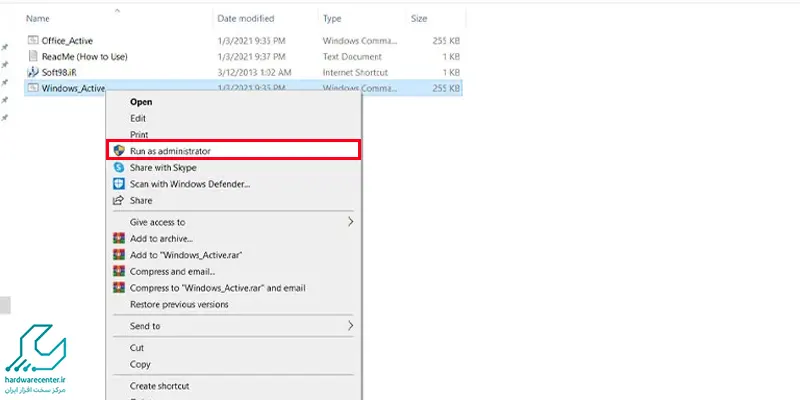Click the Skype icon in context menu
Viewport: 800px width, 400px height.
[119, 167]
